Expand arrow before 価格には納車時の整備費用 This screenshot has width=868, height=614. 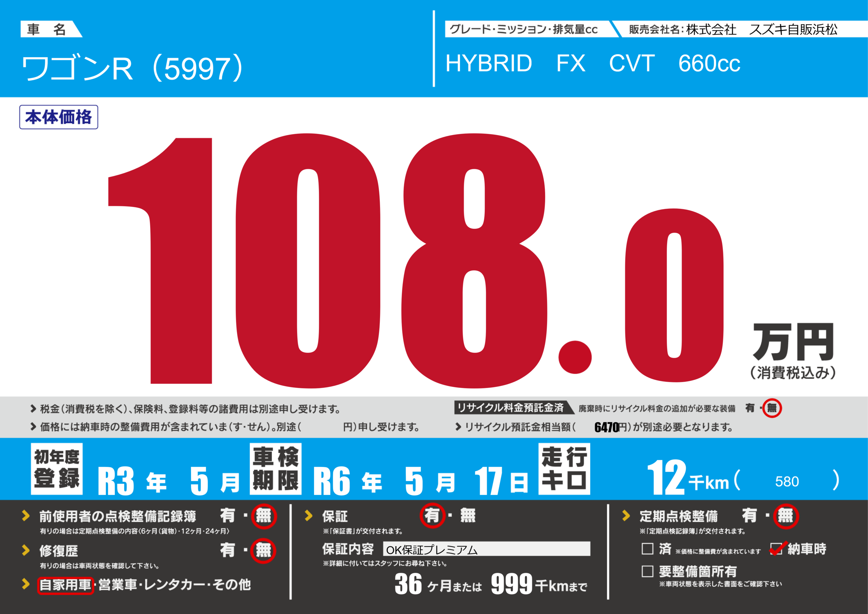coord(33,427)
